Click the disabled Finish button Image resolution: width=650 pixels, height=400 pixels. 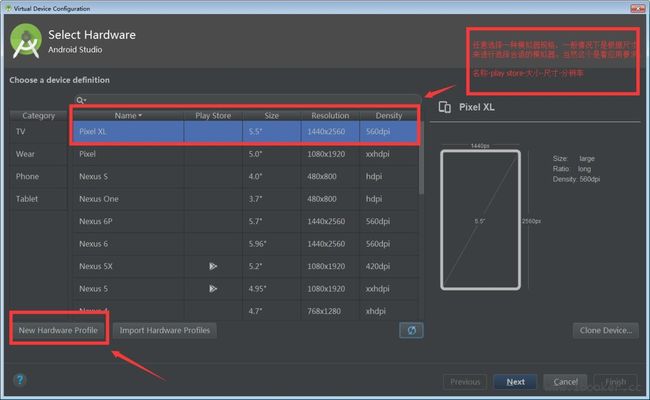(616, 382)
